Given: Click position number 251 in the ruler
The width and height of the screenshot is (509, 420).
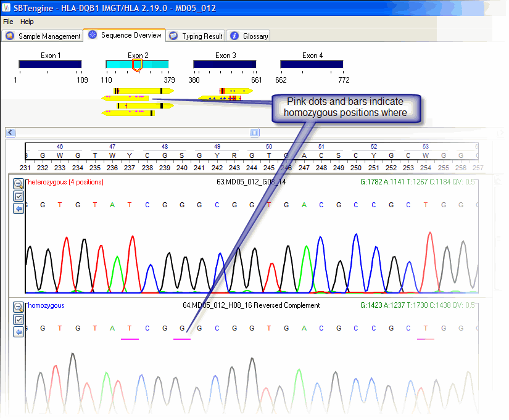Looking at the screenshot, I should 374,168.
